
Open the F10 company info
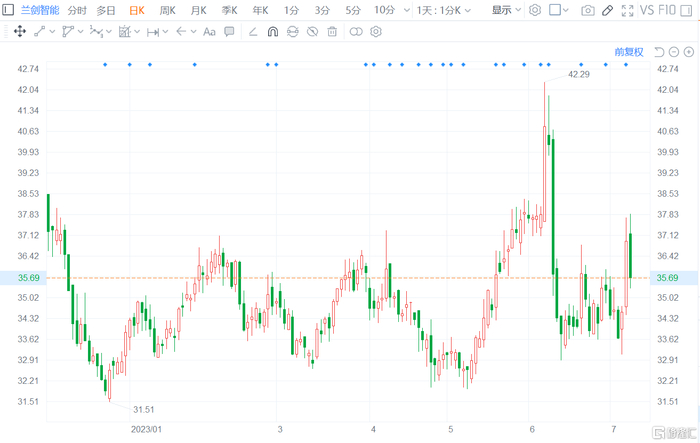click(667, 10)
